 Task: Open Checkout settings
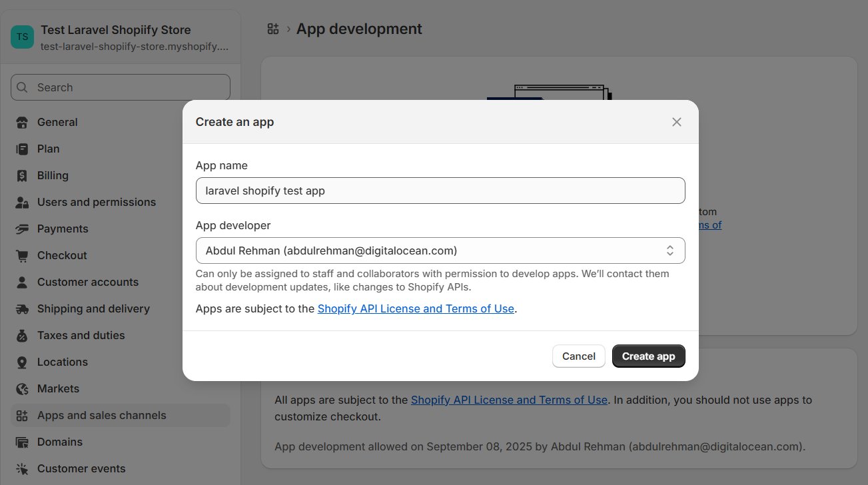[121, 256]
